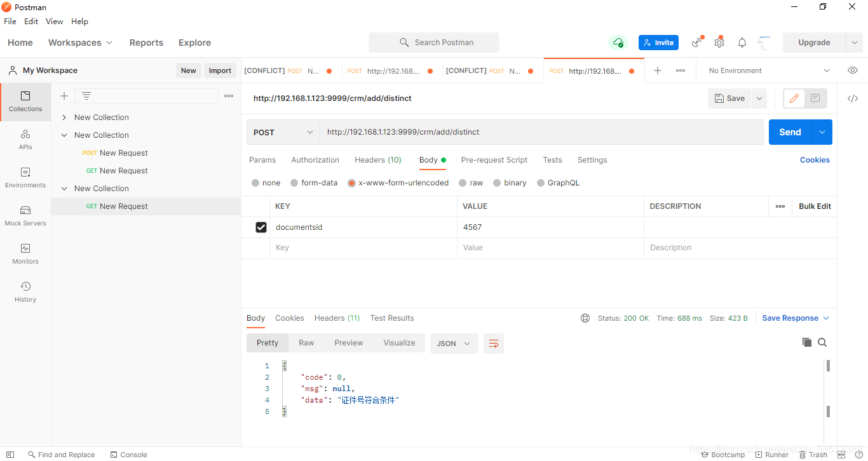
Task: Click the Import button
Action: coord(220,70)
